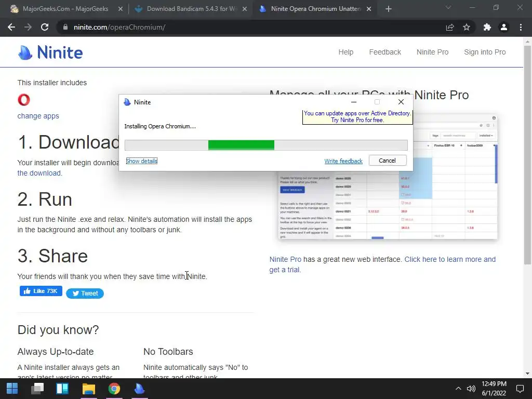Screen dimensions: 532x399
Task: Switch to Chrome on the taskbar
Action: pyautogui.click(x=114, y=389)
